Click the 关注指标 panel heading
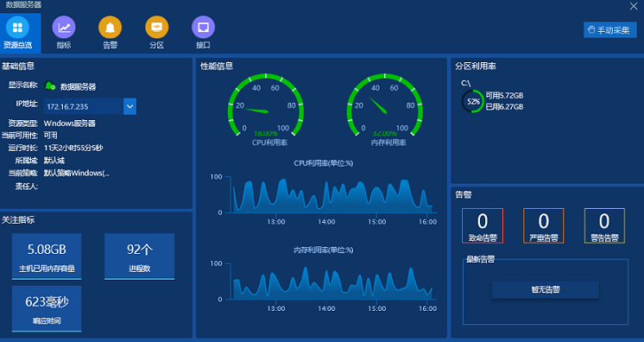The image size is (644, 342). click(x=18, y=220)
